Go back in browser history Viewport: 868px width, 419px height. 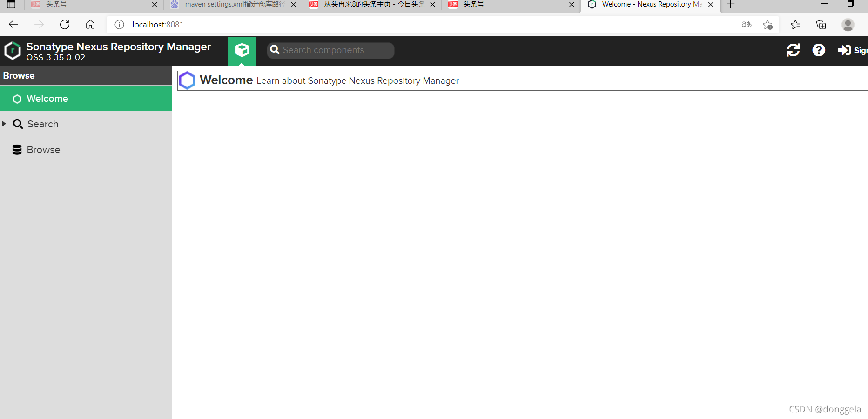13,25
